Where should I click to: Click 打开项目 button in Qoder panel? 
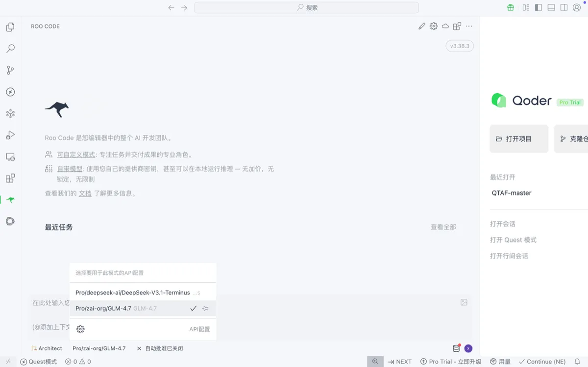pyautogui.click(x=519, y=139)
